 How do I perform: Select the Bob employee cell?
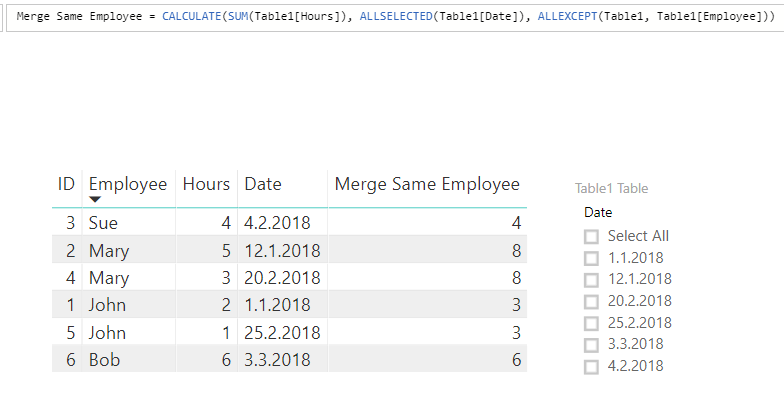coord(104,360)
